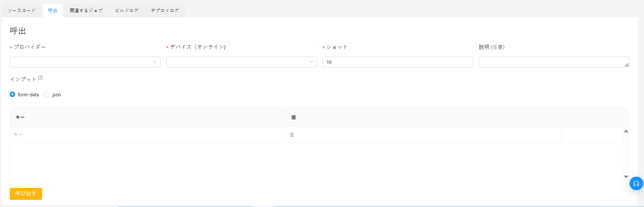
Task: Open the headset support chat button
Action: click(x=636, y=184)
